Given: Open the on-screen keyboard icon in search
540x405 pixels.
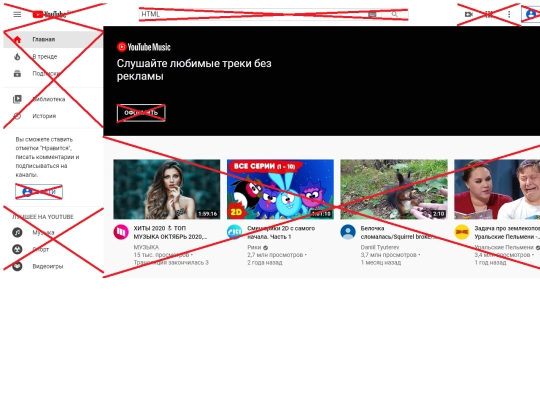Looking at the screenshot, I should click(x=372, y=14).
